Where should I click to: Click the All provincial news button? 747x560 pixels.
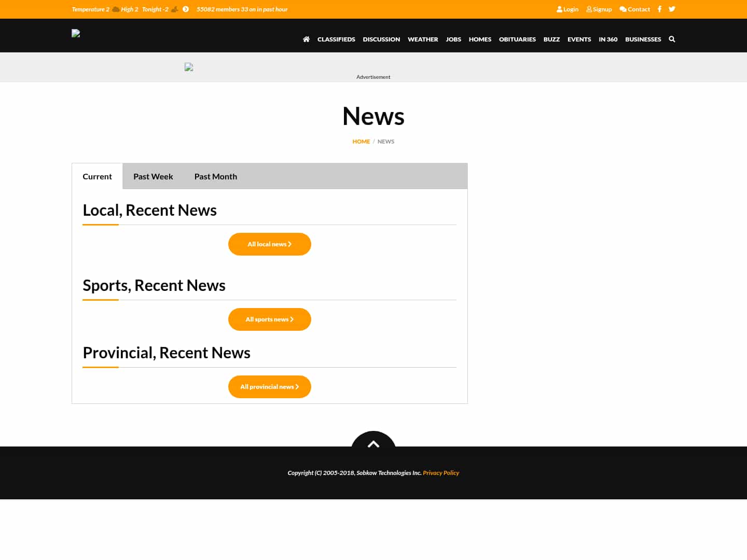coord(269,386)
